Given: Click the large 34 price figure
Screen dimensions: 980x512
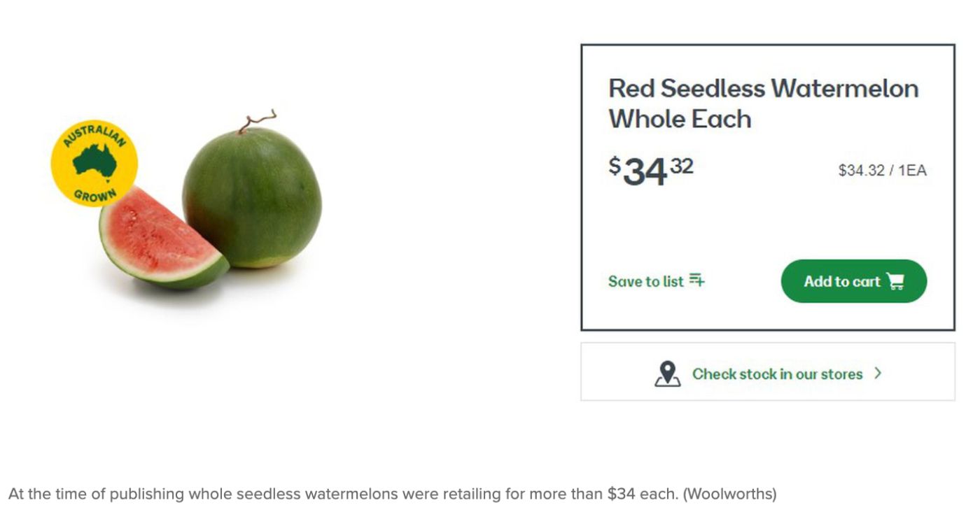Looking at the screenshot, I should [x=645, y=172].
